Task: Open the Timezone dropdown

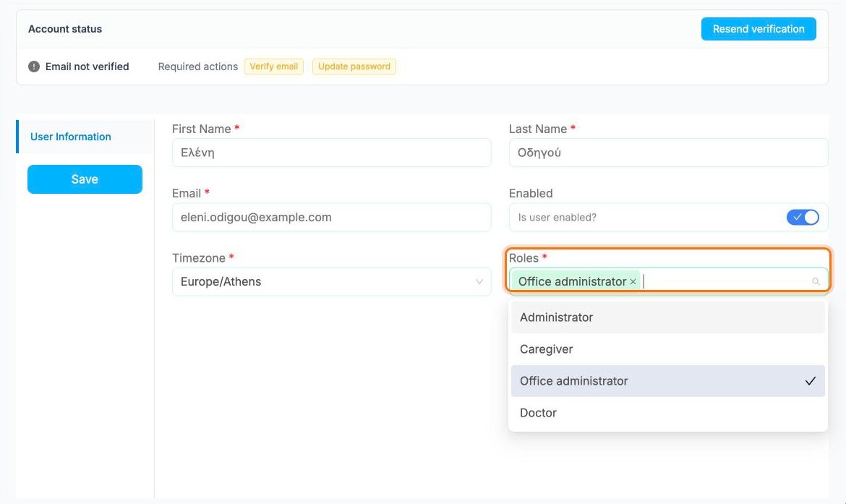Action: (x=331, y=282)
